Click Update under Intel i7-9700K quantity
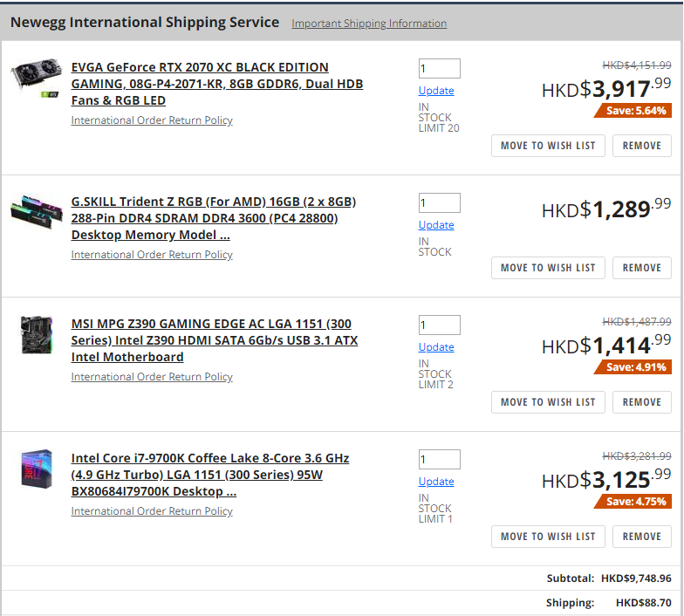The image size is (684, 616). (436, 482)
